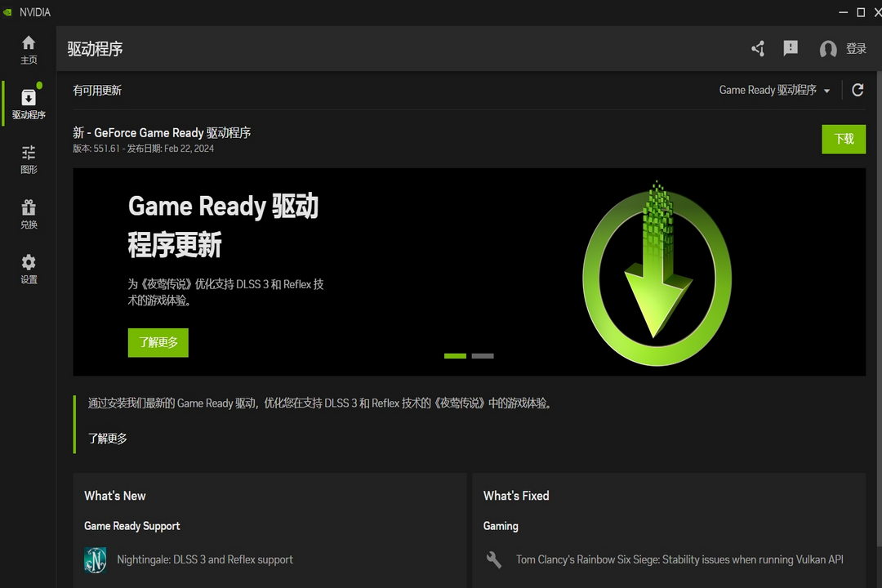The height and width of the screenshot is (588, 882).
Task: Open the feedback exclamation icon
Action: pos(791,48)
